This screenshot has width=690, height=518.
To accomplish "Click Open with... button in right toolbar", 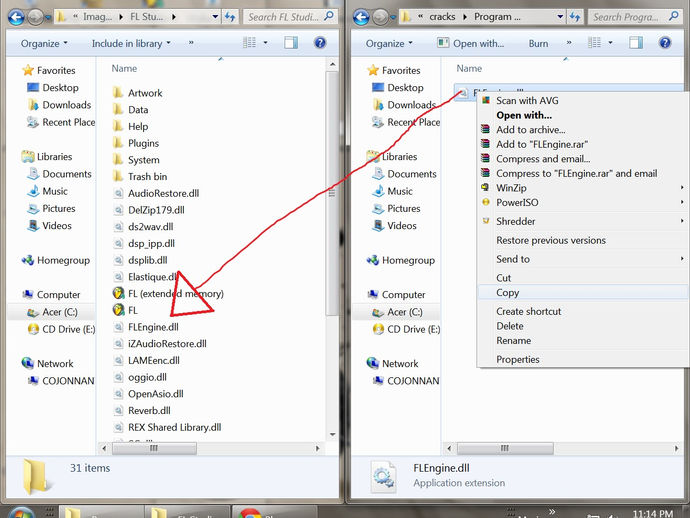I will coord(470,43).
